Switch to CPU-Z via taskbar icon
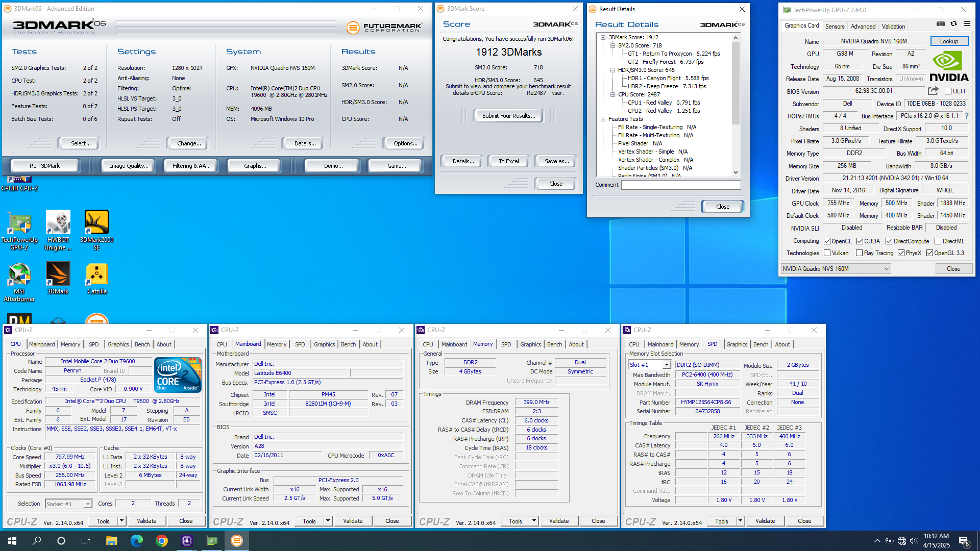The image size is (980, 551). pos(186,541)
